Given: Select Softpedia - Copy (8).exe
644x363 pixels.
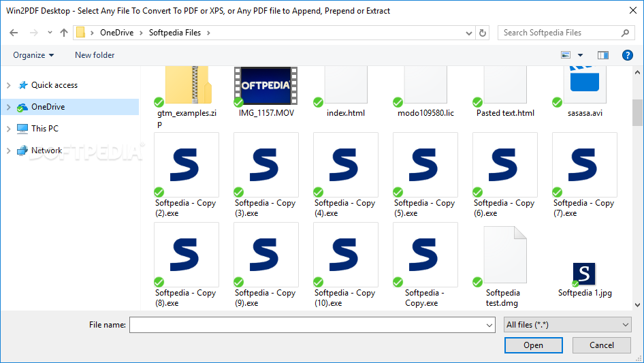Looking at the screenshot, I should pos(187,265).
